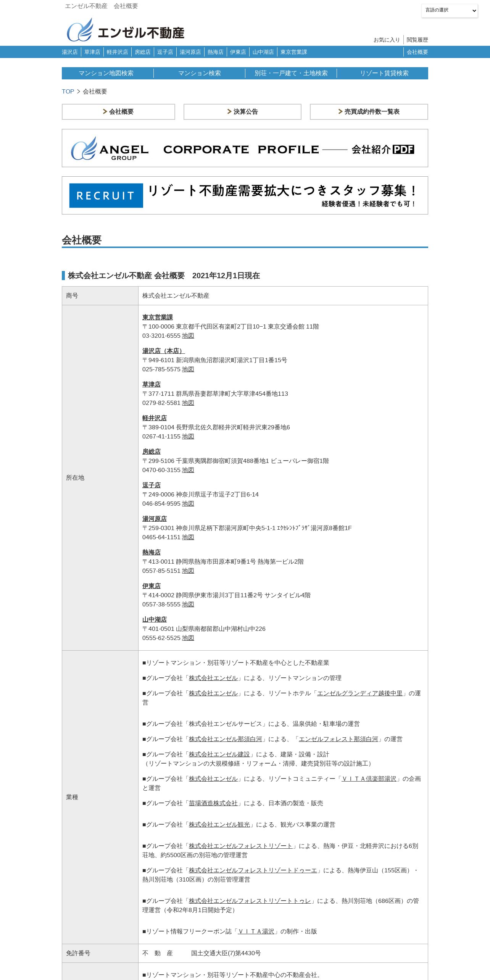
Task: Open 地図 link next to 046-854-9595
Action: (188, 504)
